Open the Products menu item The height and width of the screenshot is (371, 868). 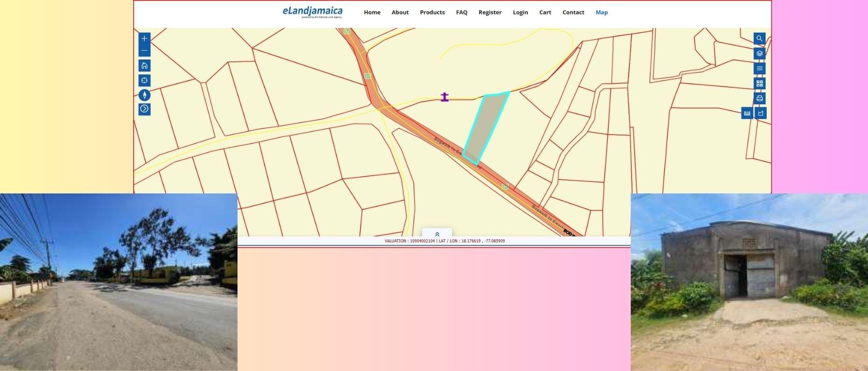pyautogui.click(x=432, y=13)
